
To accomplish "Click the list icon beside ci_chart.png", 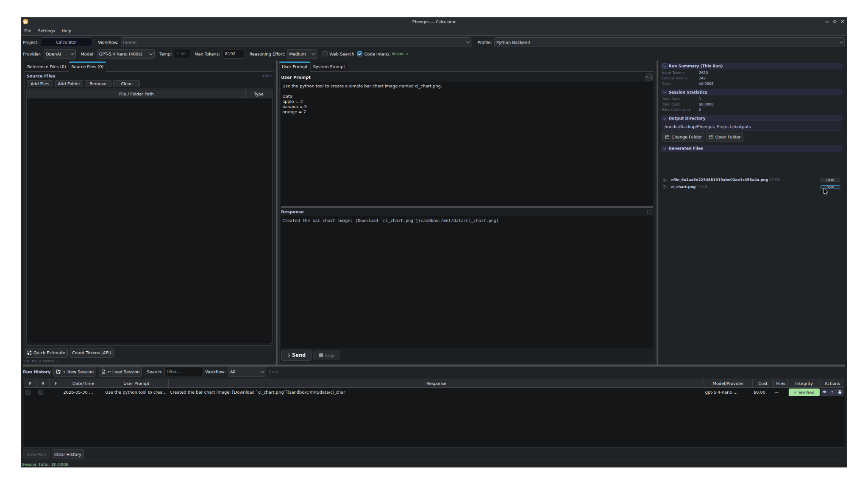I will [x=665, y=187].
